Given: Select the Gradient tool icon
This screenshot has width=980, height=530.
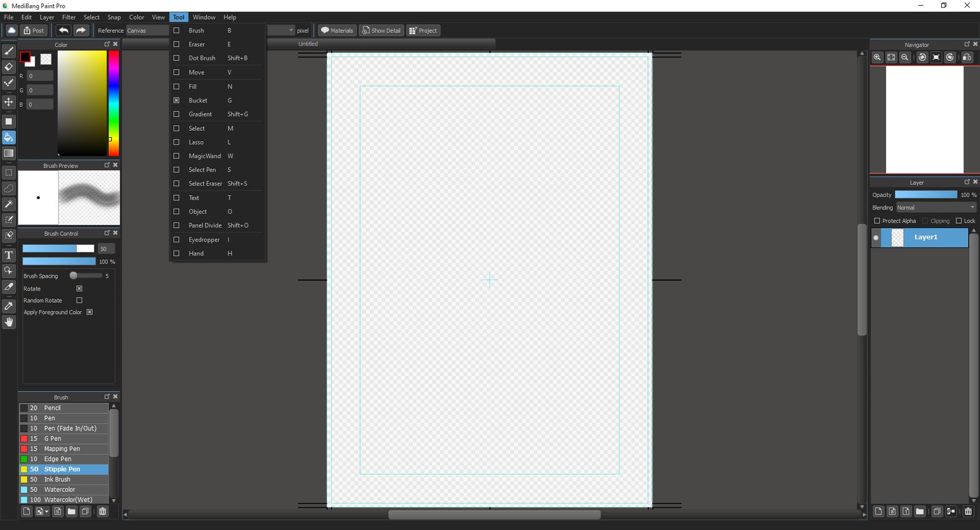Looking at the screenshot, I should pyautogui.click(x=9, y=153).
